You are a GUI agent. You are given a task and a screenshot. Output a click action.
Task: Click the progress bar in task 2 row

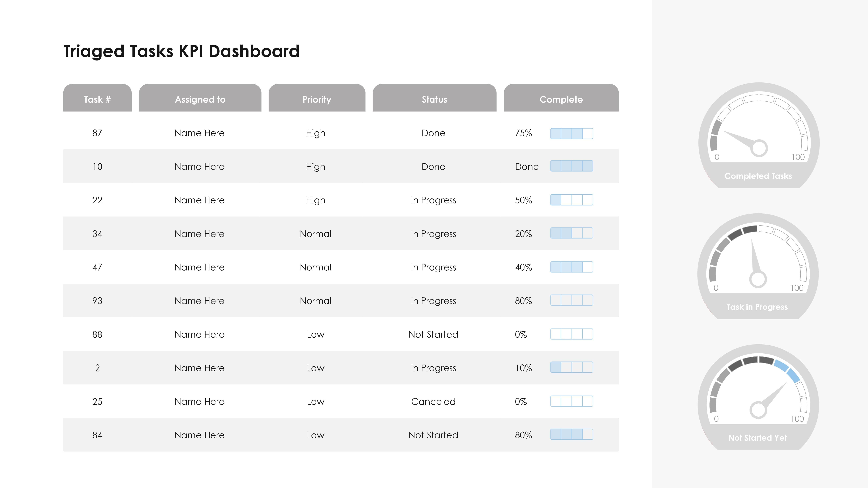point(572,367)
